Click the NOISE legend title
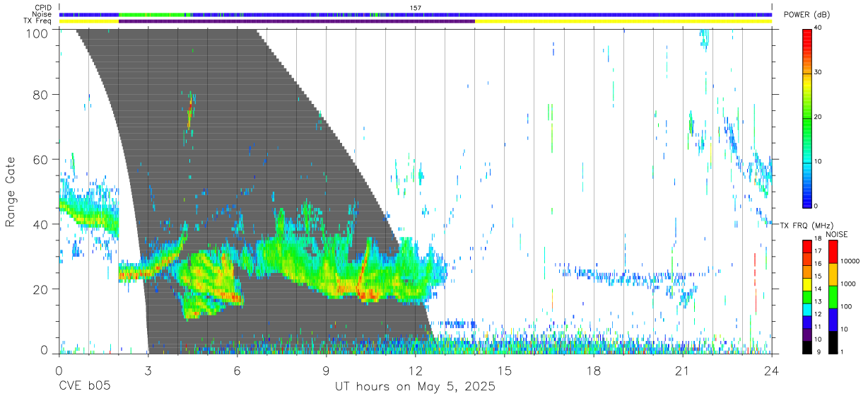This screenshot has width=868, height=401. click(838, 234)
